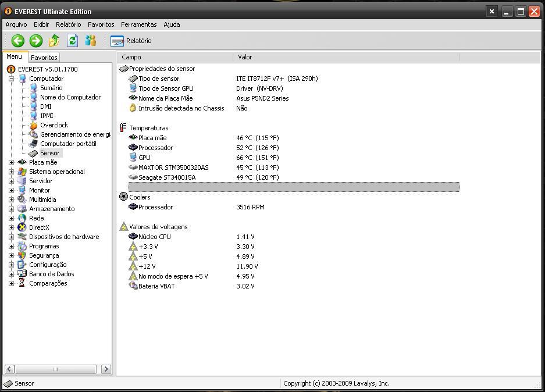Click the Computador portátil laptop icon
This screenshot has width=545, height=392.
point(34,144)
